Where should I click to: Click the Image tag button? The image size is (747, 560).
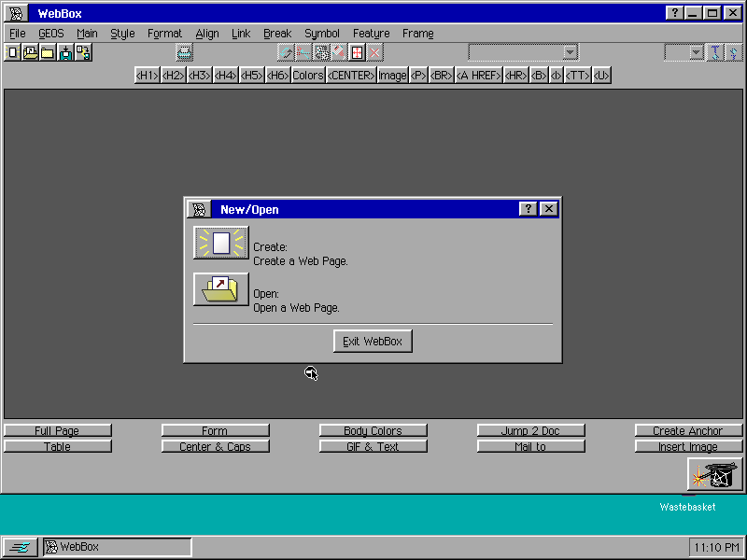tap(392, 76)
